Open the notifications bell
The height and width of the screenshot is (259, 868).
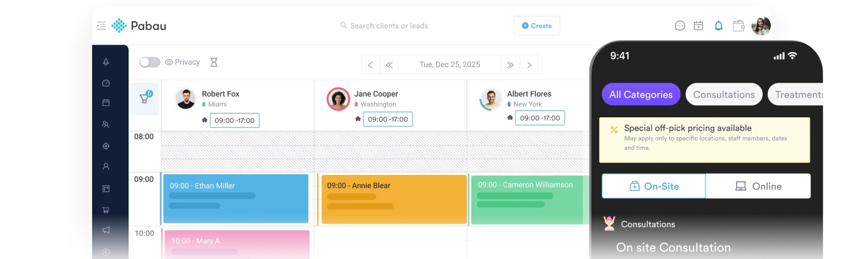[x=719, y=26]
